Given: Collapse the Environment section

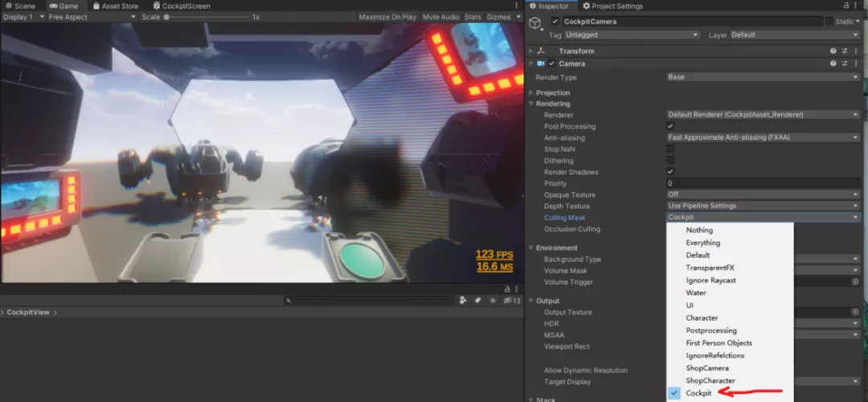Looking at the screenshot, I should (531, 248).
